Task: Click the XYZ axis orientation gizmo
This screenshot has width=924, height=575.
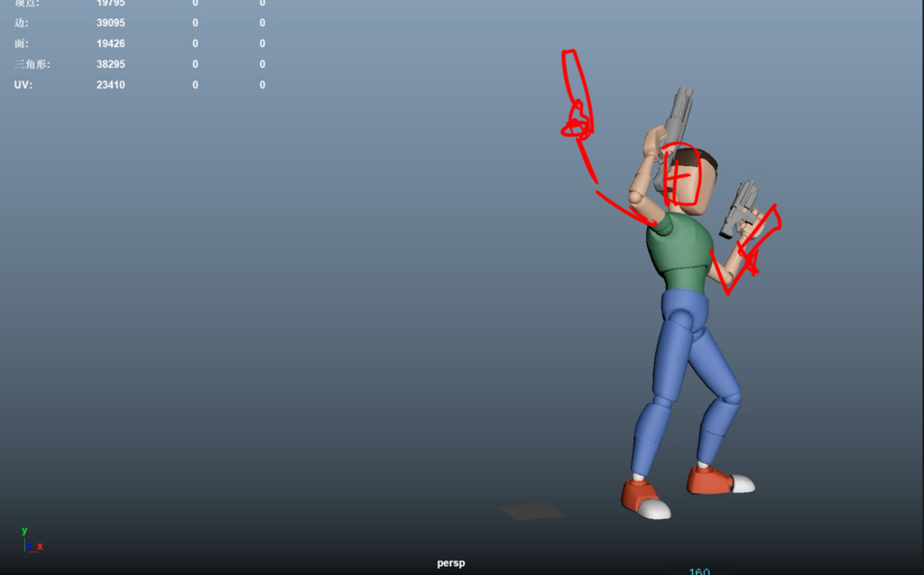Action: (32, 540)
